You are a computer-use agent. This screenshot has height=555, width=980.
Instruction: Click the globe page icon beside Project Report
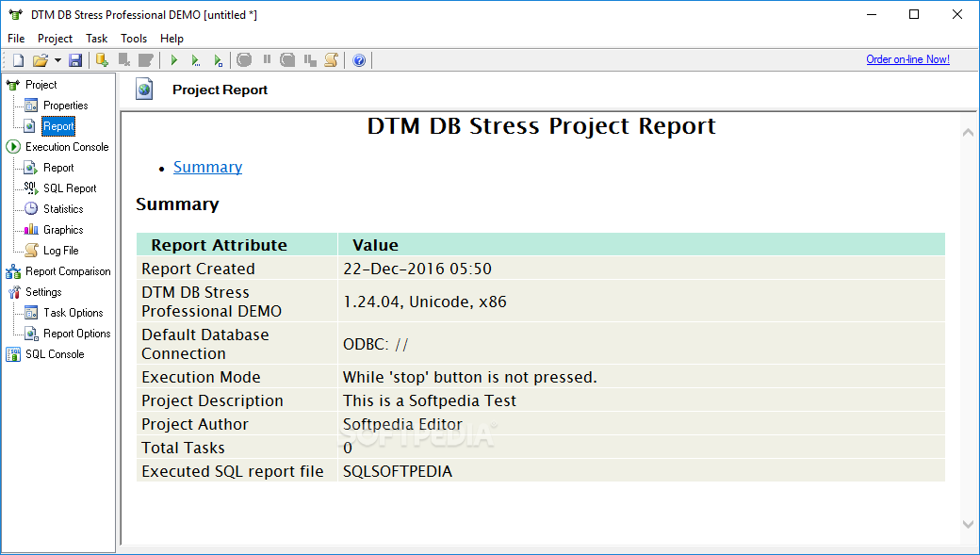click(x=144, y=90)
